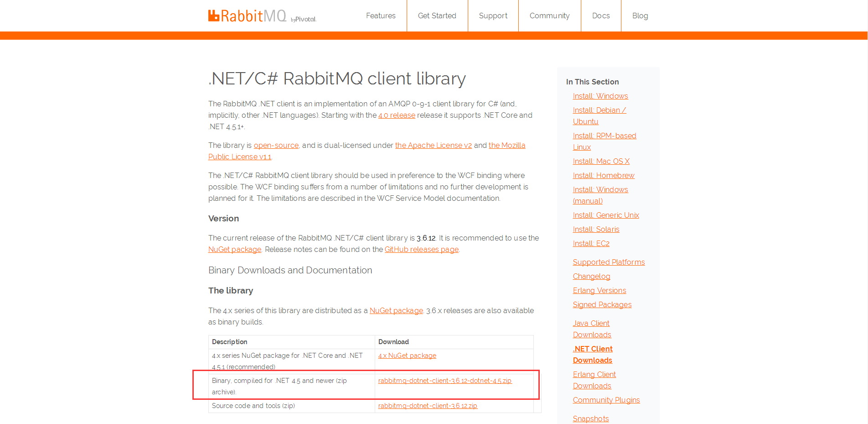The height and width of the screenshot is (424, 868).
Task: Open Install: Generic Unix sidebar link
Action: [x=606, y=215]
